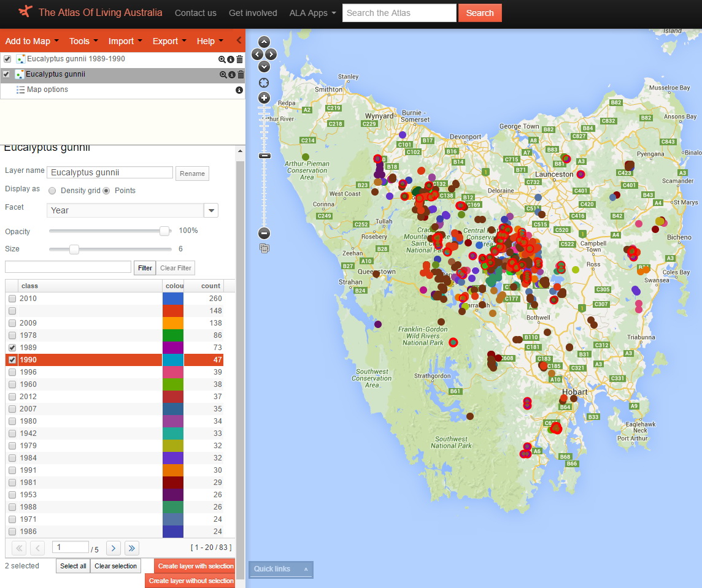This screenshot has height=588, width=702.
Task: Expand the Quick links panel
Action: [x=280, y=569]
